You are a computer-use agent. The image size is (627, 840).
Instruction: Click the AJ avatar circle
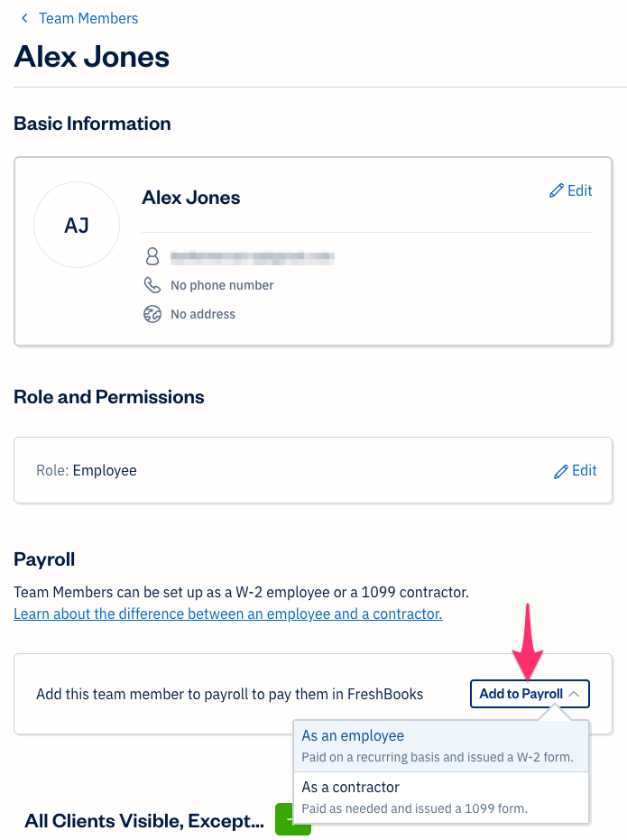tap(77, 225)
